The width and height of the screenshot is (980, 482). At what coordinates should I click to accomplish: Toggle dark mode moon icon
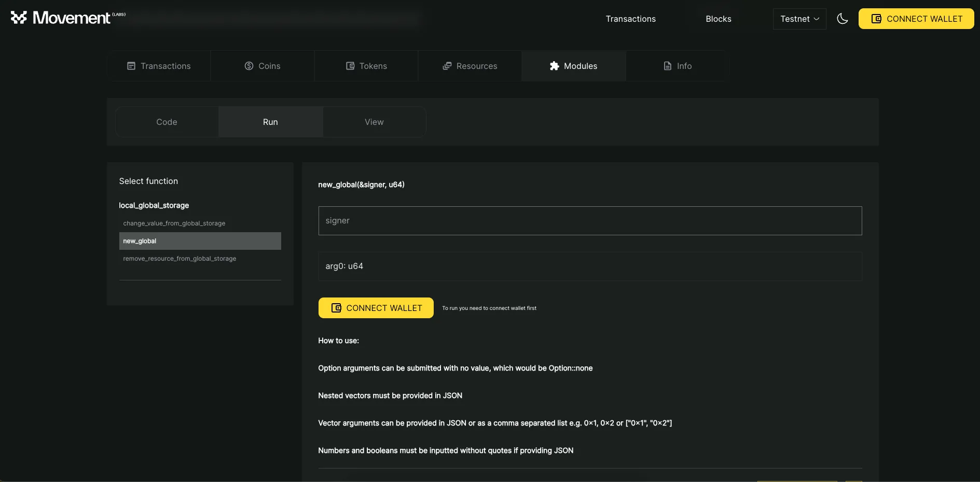(843, 19)
